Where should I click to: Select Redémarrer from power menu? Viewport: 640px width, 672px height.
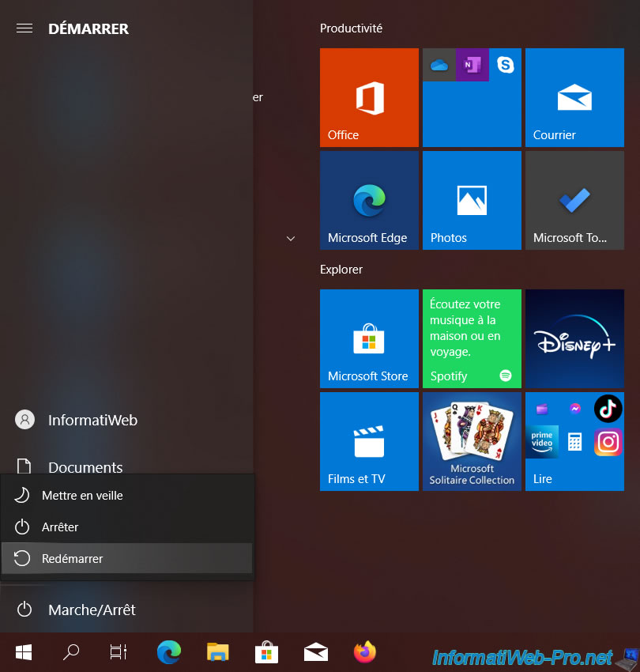126,558
